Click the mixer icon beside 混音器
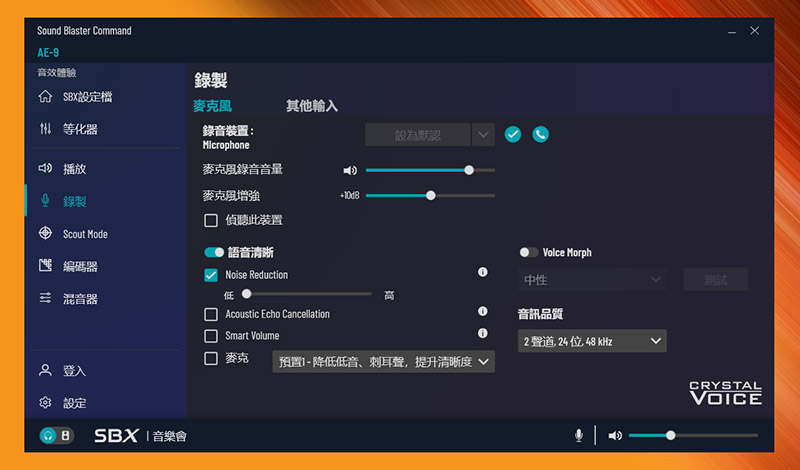Image resolution: width=800 pixels, height=470 pixels. 45,298
